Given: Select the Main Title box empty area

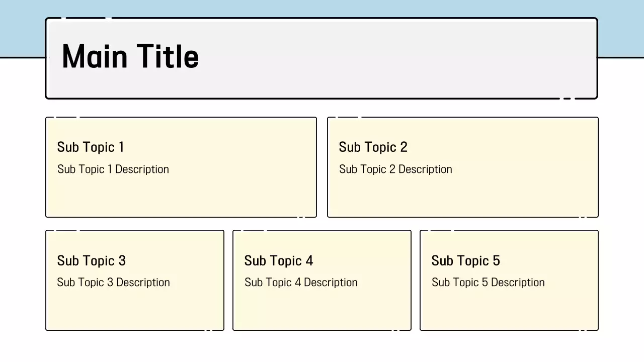Looking at the screenshot, I should pos(392,58).
